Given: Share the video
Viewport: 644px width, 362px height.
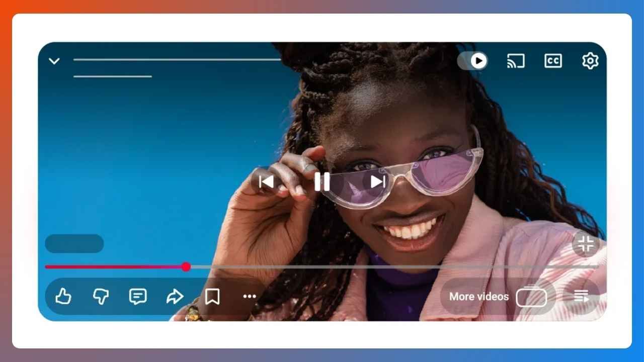Looking at the screenshot, I should click(175, 297).
